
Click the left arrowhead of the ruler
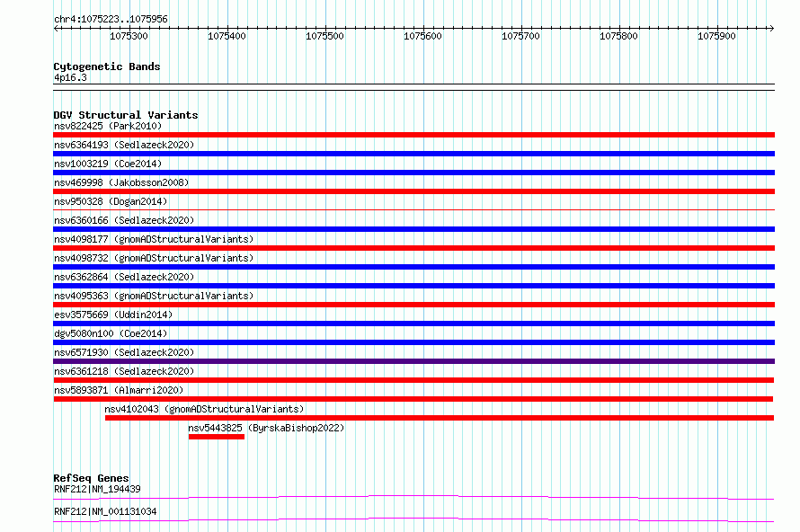(56, 29)
